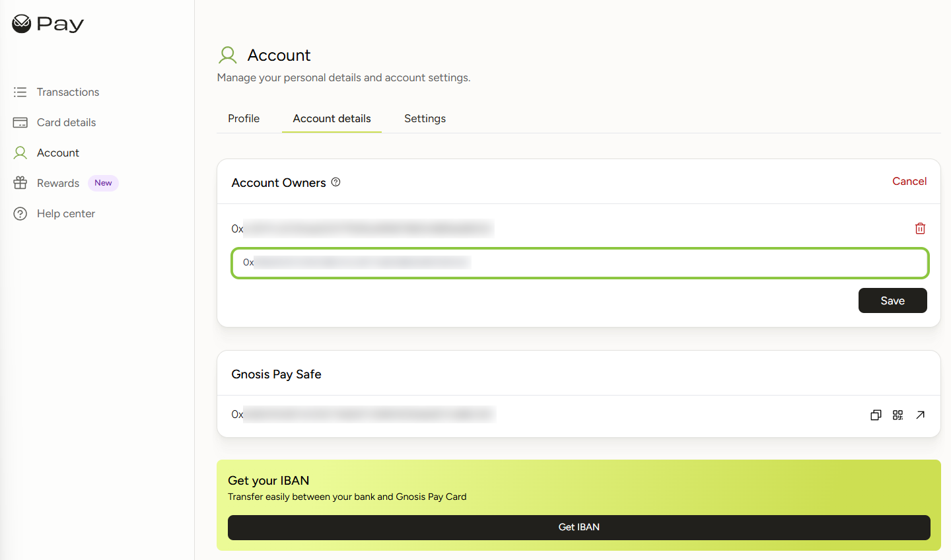Click the existing owner address text
This screenshot has height=560, width=951.
pos(362,228)
